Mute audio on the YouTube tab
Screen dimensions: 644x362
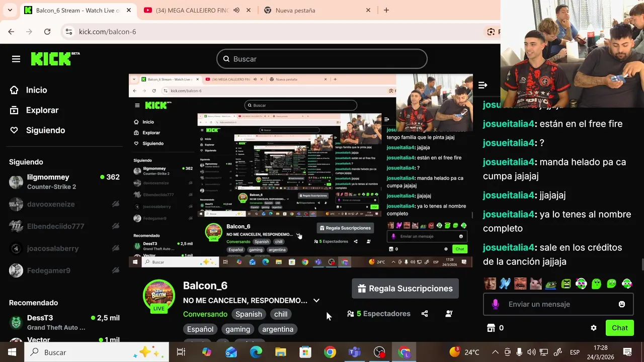coord(236,10)
